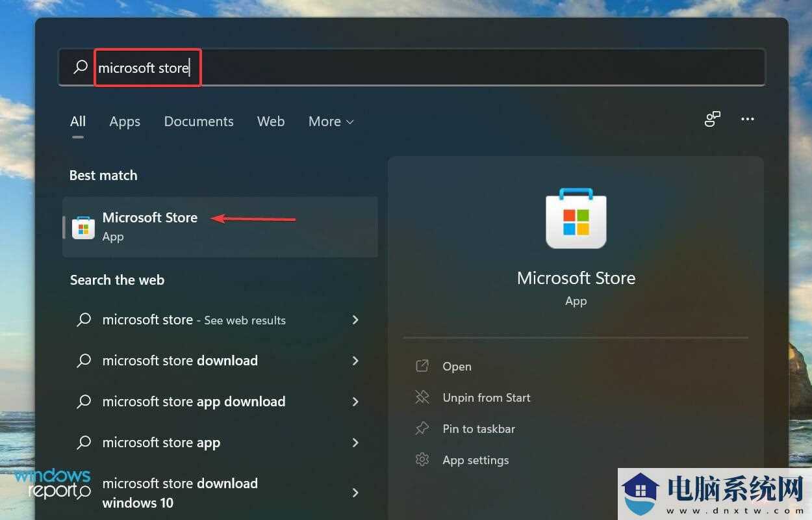
Task: Expand 'microsoft store app download' suggestion
Action: click(x=355, y=402)
